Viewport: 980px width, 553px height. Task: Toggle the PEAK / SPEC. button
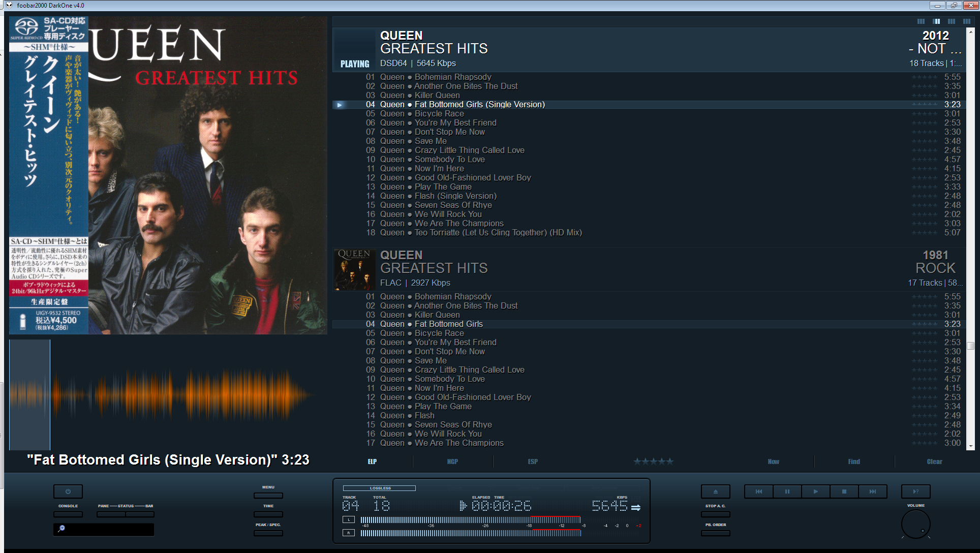268,533
